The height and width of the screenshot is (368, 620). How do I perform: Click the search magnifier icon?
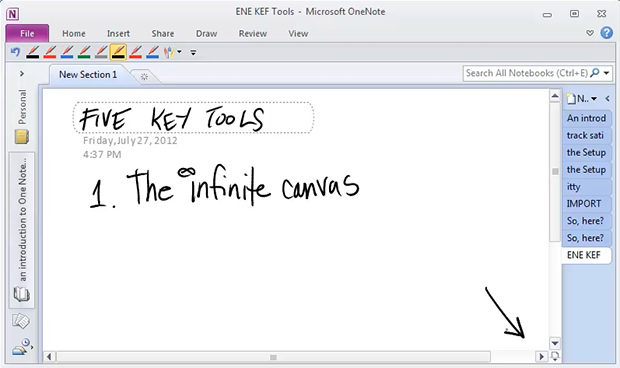pos(595,73)
